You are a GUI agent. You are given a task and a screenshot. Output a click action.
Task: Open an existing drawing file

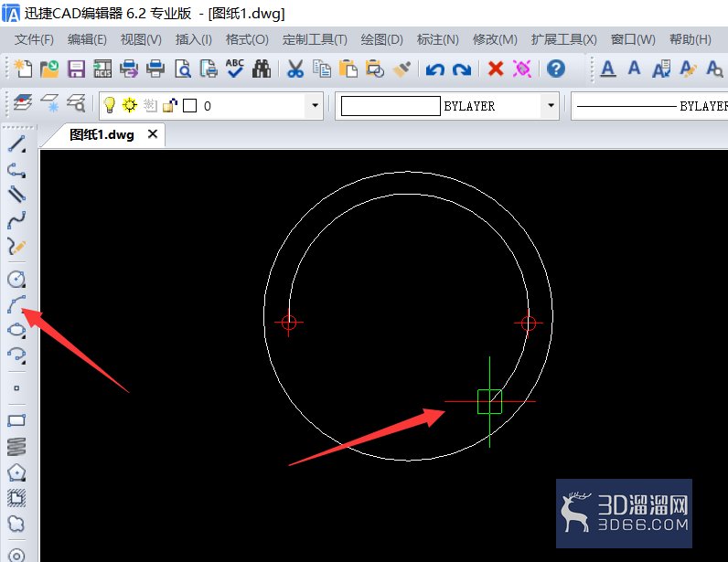tap(49, 69)
